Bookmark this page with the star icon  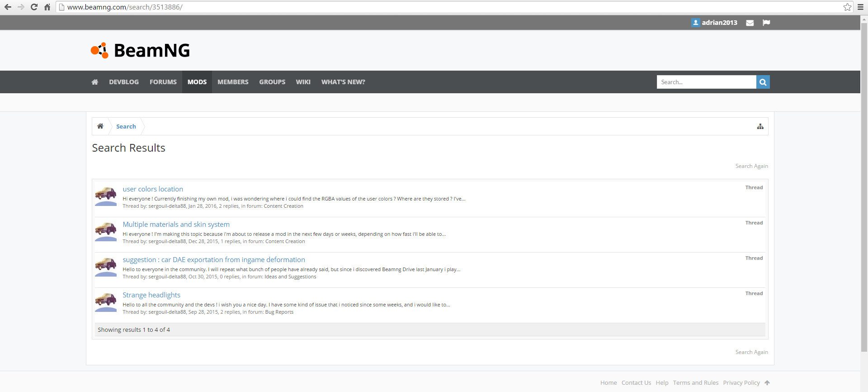click(x=847, y=7)
